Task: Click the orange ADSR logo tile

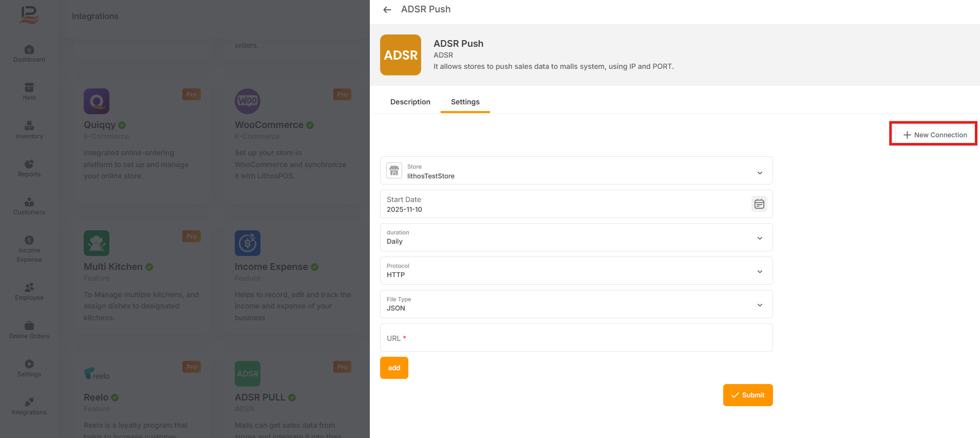Action: click(x=401, y=55)
